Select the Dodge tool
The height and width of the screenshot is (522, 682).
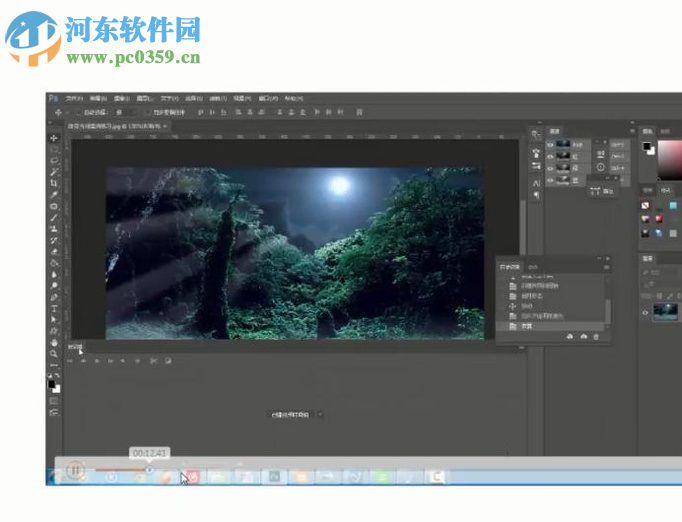click(x=54, y=286)
